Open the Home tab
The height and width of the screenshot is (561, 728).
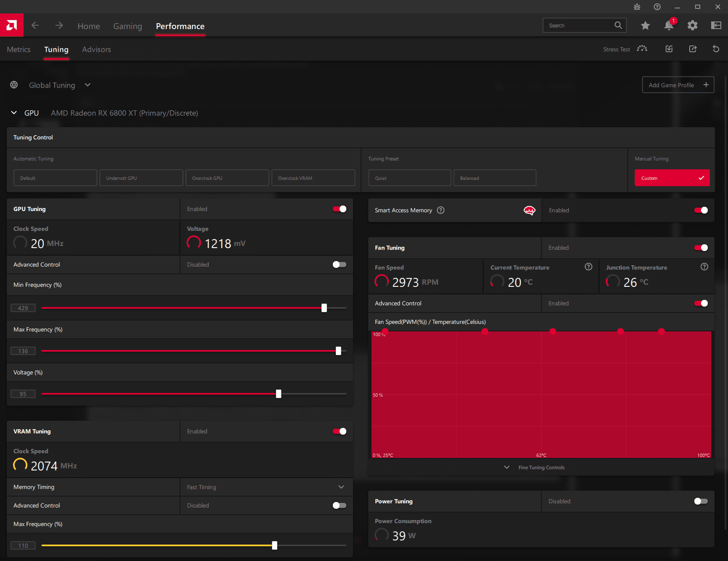[x=88, y=26]
